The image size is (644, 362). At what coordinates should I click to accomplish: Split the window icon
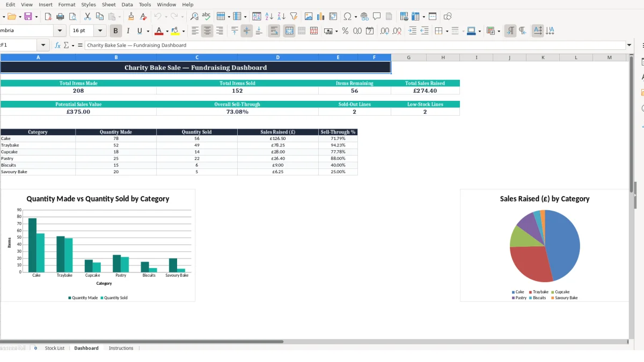(433, 17)
